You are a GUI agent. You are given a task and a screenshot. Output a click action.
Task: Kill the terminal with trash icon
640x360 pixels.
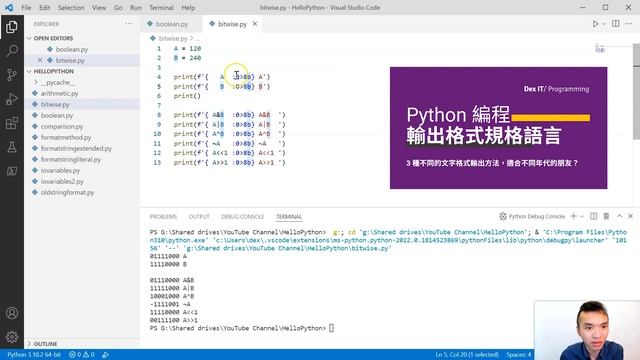coord(606,216)
